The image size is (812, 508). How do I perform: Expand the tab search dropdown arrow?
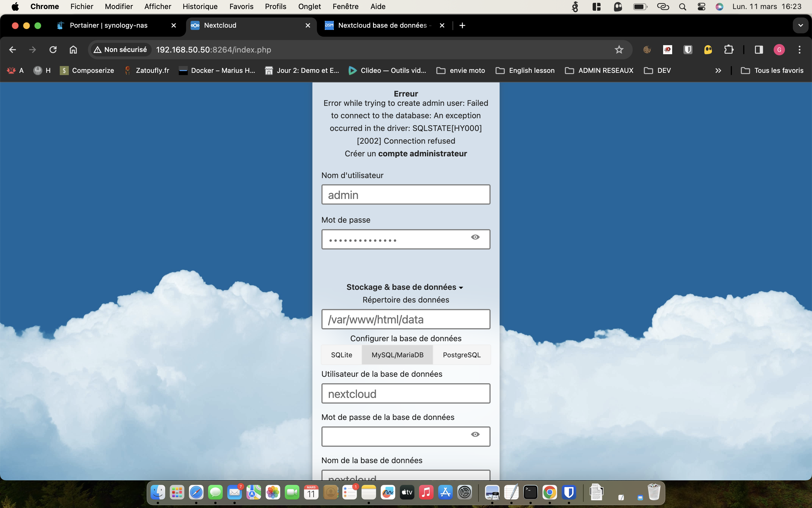click(x=801, y=25)
